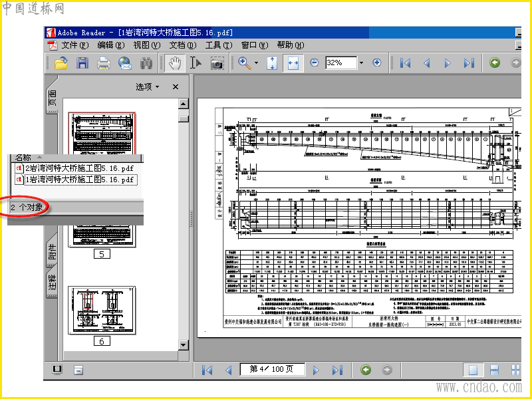532x399 pixels.
Task: Select Continuous page layout
Action: tap(494, 370)
